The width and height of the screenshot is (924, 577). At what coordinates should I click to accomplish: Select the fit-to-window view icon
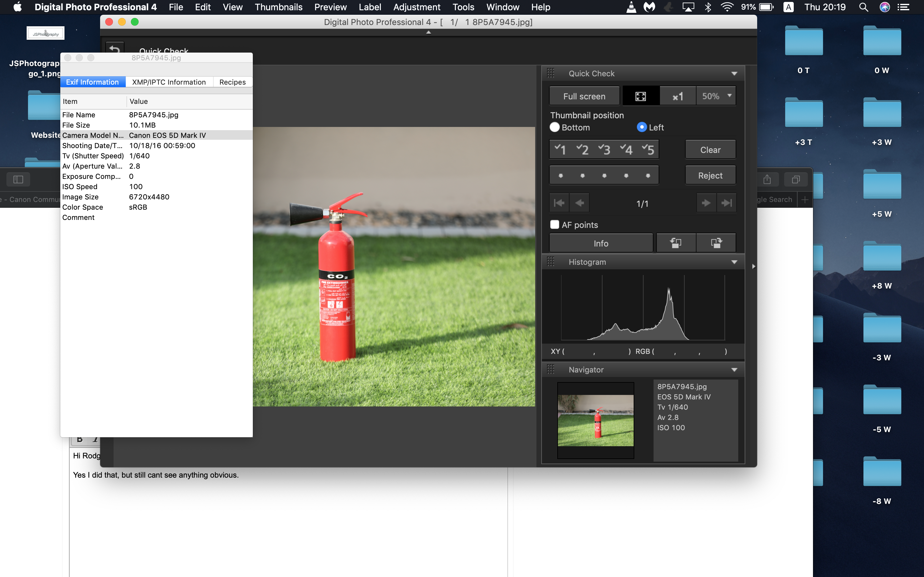[x=641, y=96]
